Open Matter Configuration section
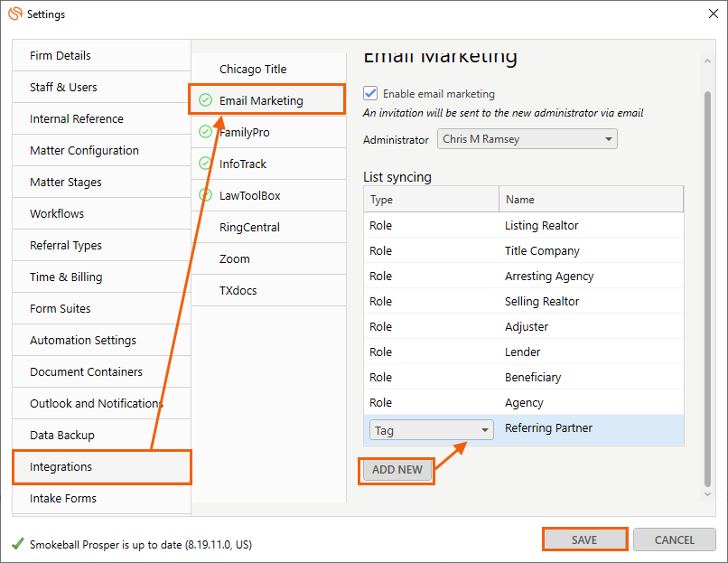728x563 pixels. pyautogui.click(x=102, y=151)
